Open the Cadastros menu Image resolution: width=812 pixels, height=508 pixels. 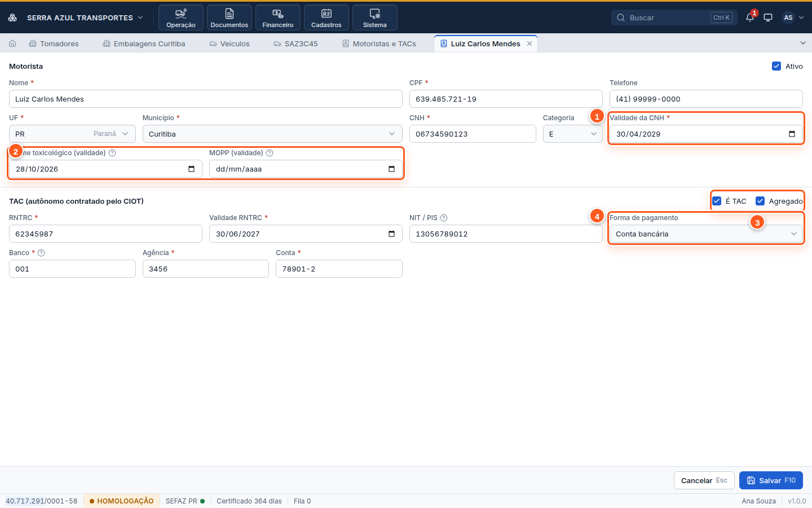tap(326, 17)
